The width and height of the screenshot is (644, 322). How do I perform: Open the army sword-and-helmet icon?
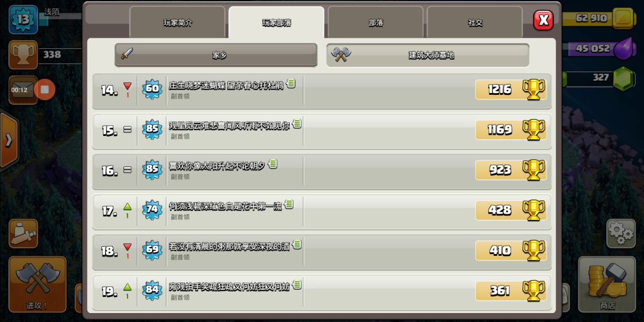pos(23,234)
